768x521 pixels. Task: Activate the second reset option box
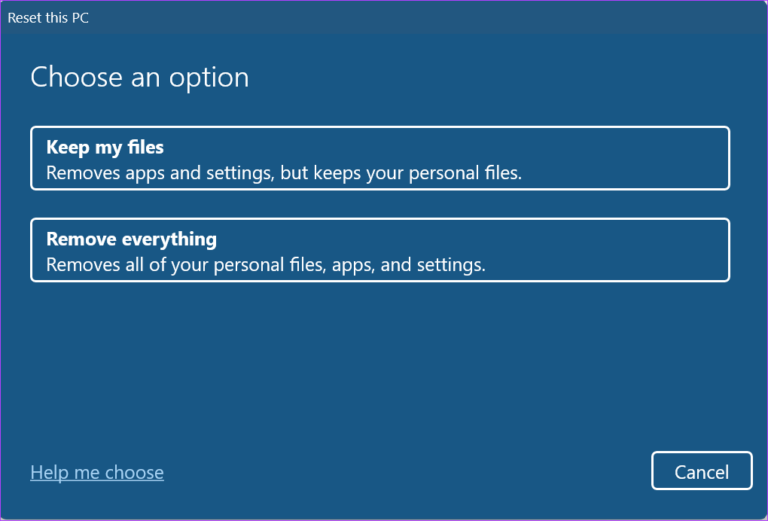coord(380,250)
